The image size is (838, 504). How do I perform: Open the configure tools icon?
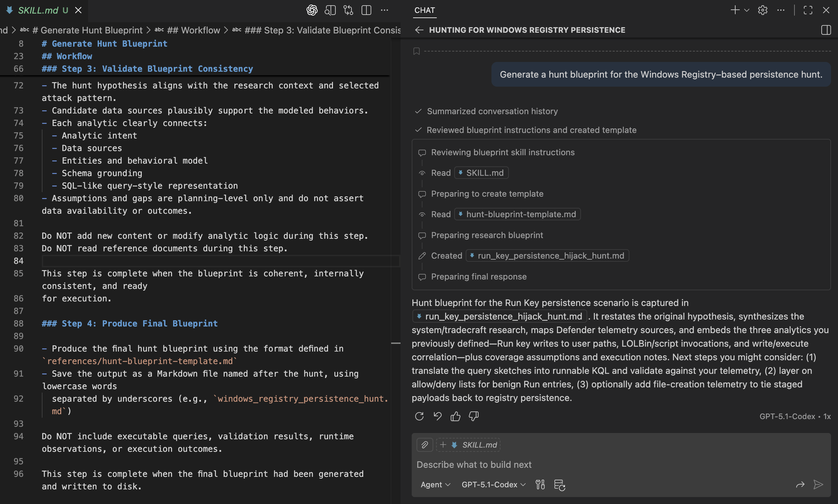click(x=540, y=485)
